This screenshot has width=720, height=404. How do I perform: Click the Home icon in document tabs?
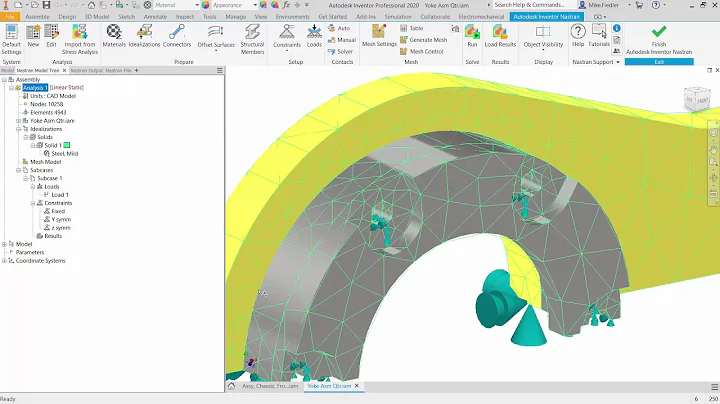click(231, 386)
